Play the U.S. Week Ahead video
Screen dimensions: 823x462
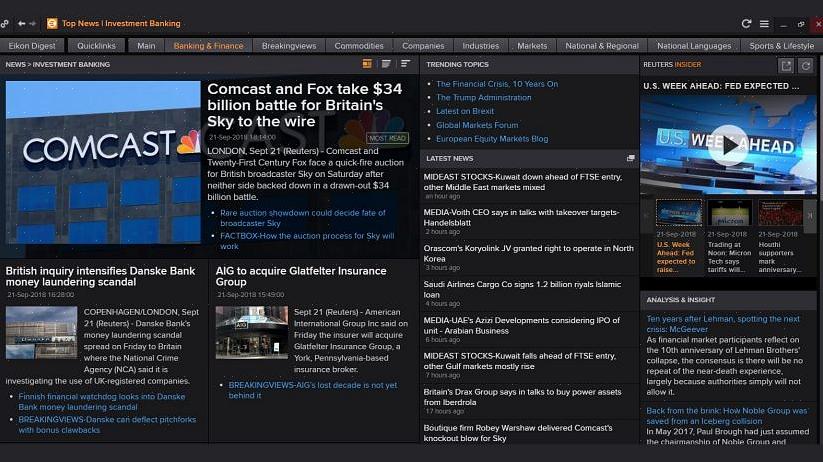point(728,145)
